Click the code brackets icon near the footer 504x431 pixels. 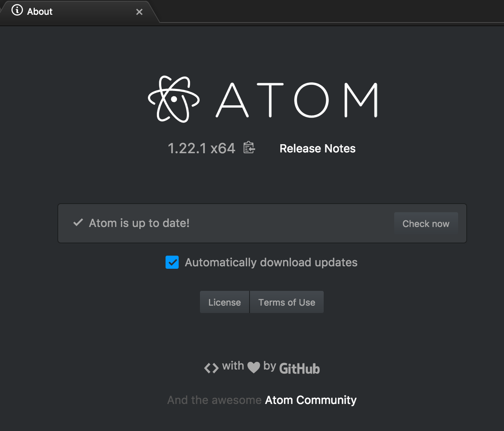click(211, 368)
